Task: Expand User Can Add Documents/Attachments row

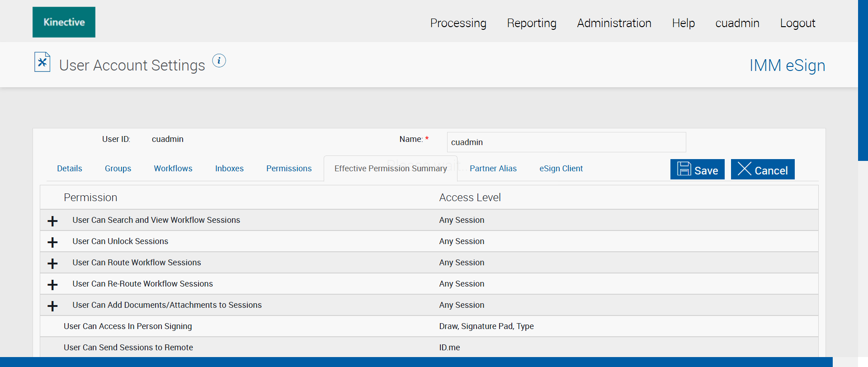Action: [x=52, y=306]
